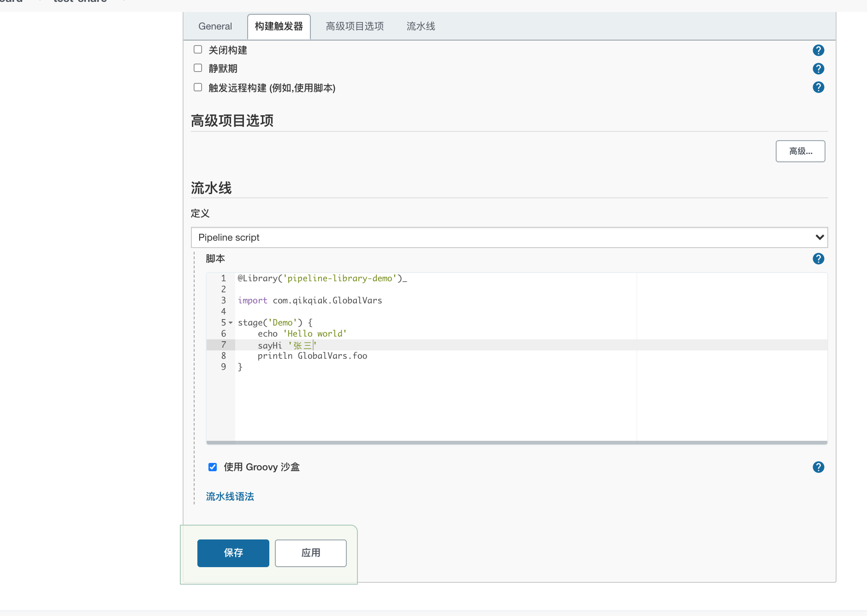The height and width of the screenshot is (616, 867).
Task: Click the 流水线 section heading
Action: click(211, 188)
